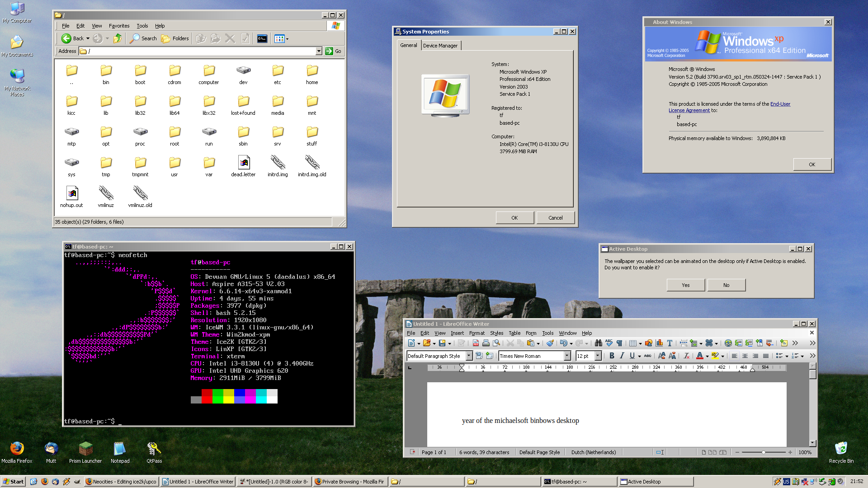The height and width of the screenshot is (488, 868).
Task: Open the Address bar dropdown arrow
Action: click(319, 51)
